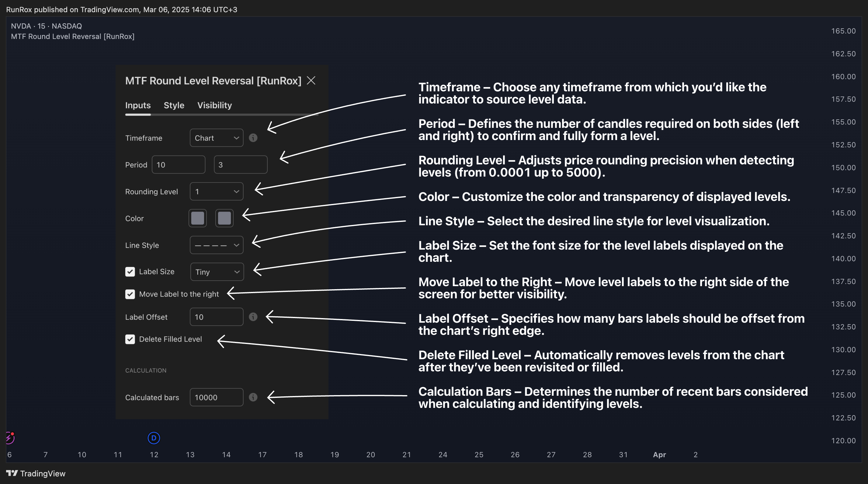Uncheck Move Label to the right
Viewport: 868px width, 484px height.
click(x=130, y=294)
